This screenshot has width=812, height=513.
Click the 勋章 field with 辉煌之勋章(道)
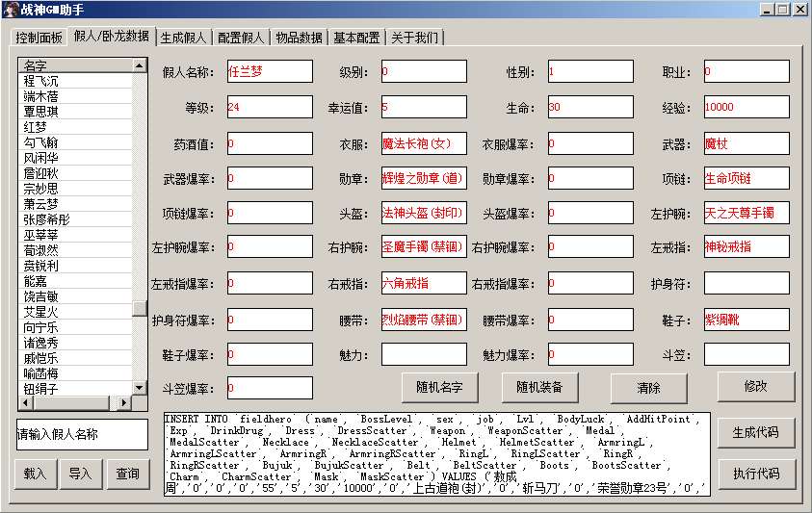[x=424, y=178]
